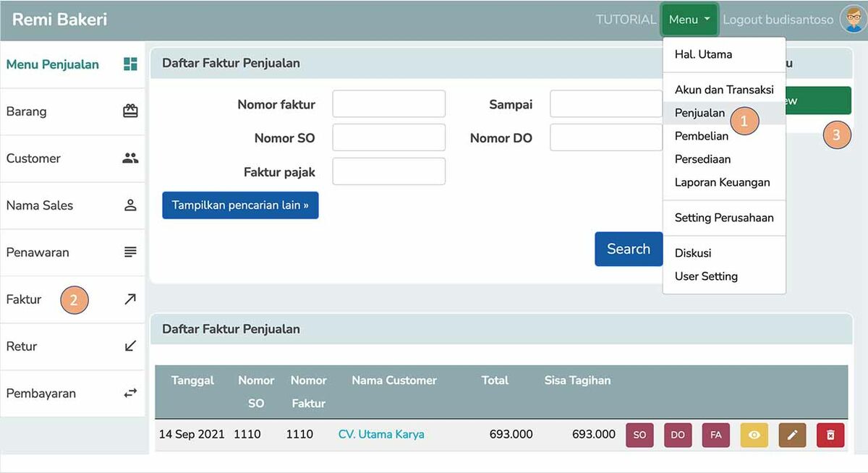
Task: Click the SO button in invoice row
Action: click(x=639, y=435)
